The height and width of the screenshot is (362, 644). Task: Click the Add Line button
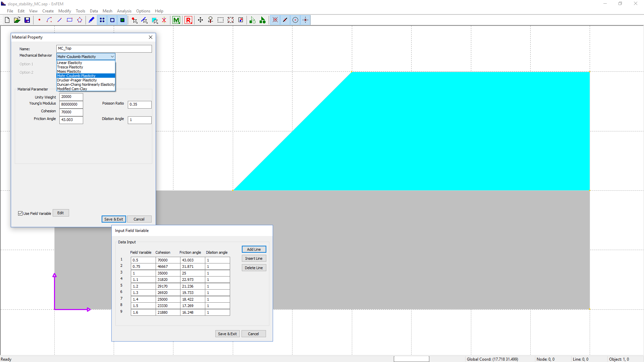coord(254,249)
